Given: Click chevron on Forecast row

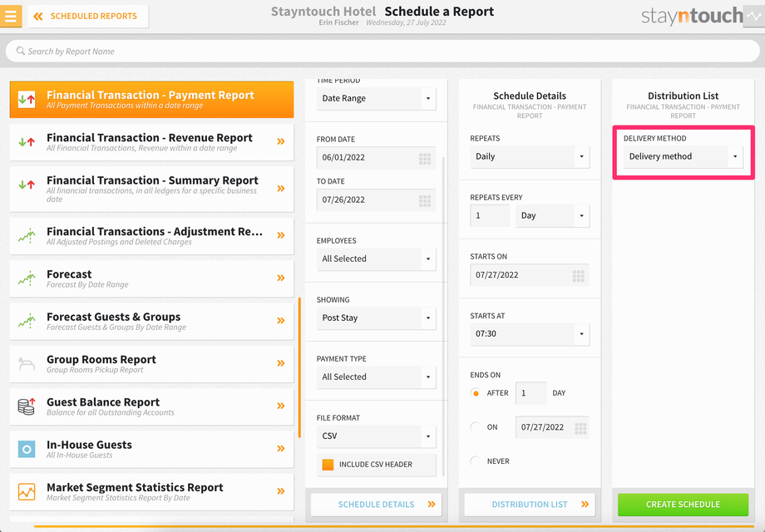Looking at the screenshot, I should (281, 278).
